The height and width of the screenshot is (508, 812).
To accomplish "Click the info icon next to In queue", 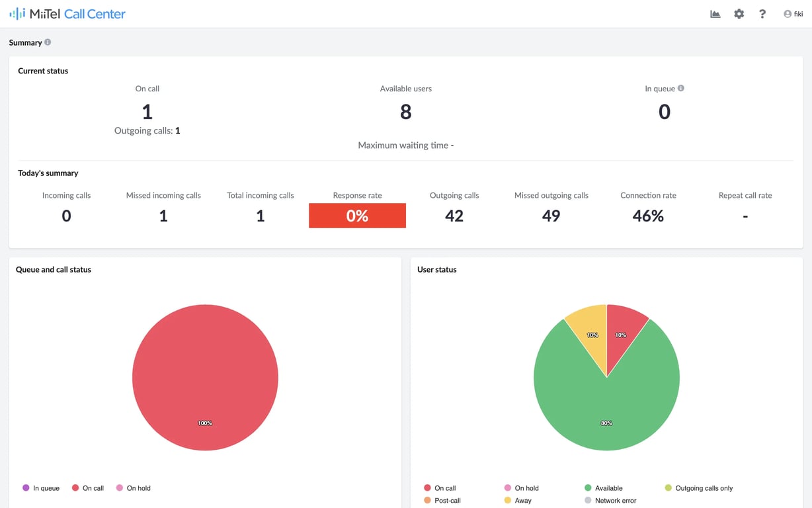I will click(x=681, y=88).
